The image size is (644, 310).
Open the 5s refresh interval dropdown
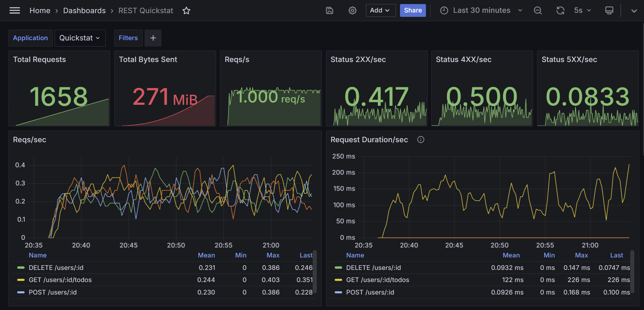pyautogui.click(x=582, y=10)
